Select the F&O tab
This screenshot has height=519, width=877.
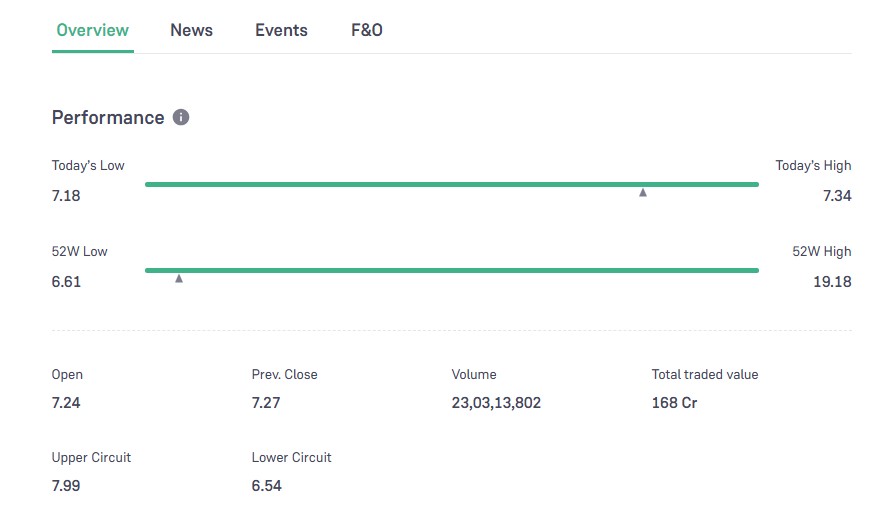(366, 30)
